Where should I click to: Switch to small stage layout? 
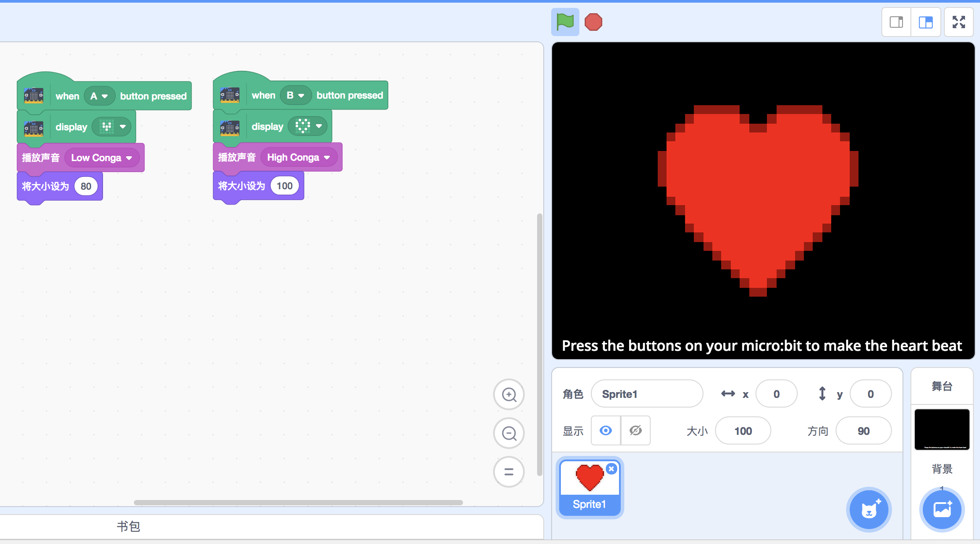[x=896, y=22]
